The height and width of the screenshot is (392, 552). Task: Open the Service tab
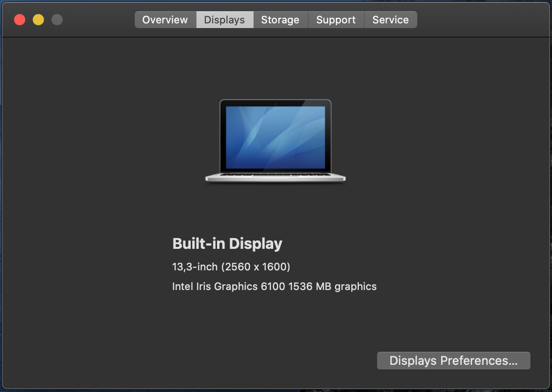(x=390, y=20)
